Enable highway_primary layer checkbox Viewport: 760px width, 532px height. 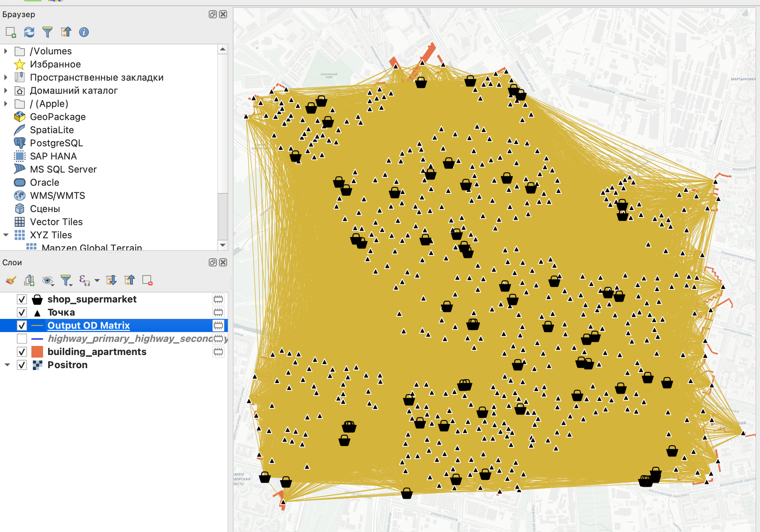click(22, 339)
